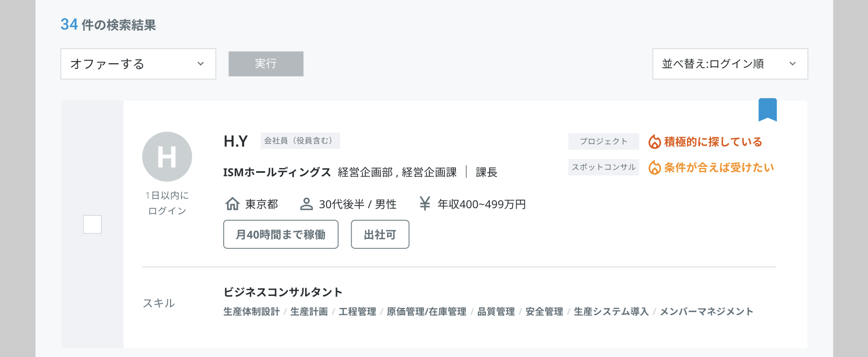The width and height of the screenshot is (868, 357).
Task: Click the プロジェクト label tag
Action: point(604,141)
